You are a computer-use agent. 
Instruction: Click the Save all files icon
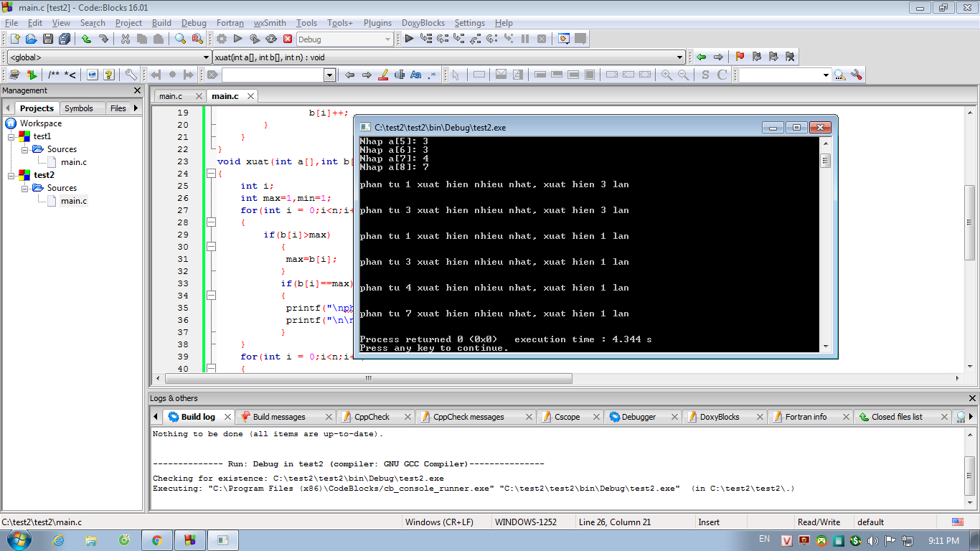point(65,39)
